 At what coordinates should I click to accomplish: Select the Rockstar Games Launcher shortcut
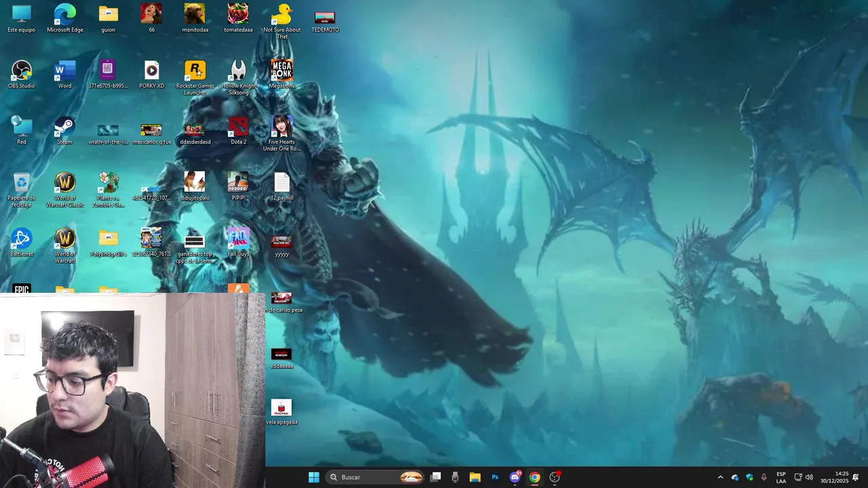(x=195, y=78)
